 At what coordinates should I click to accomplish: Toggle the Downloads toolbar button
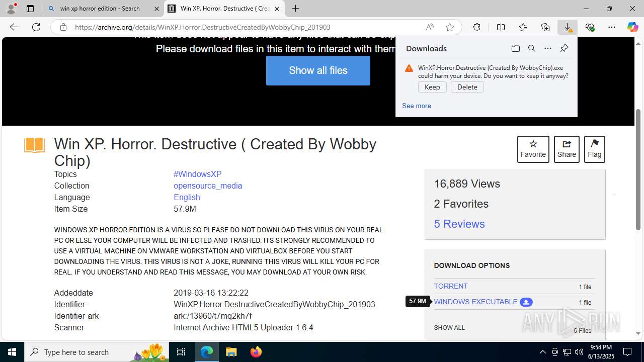pos(568,27)
